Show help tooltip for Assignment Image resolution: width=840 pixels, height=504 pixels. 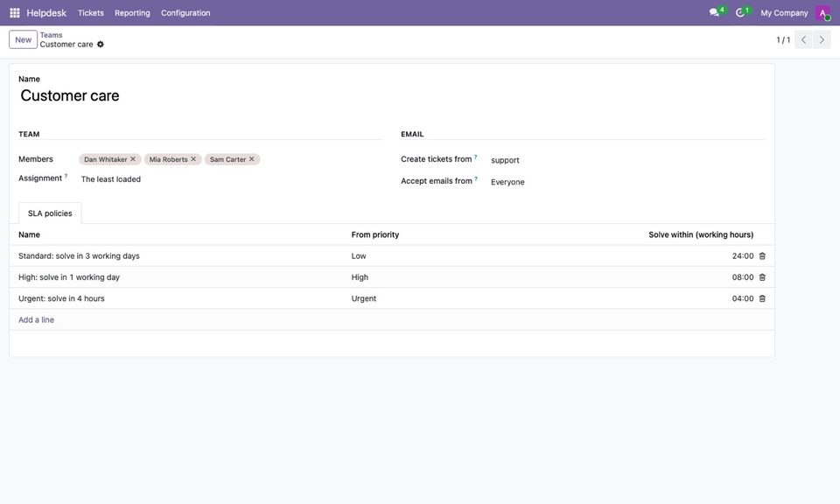[x=66, y=176]
